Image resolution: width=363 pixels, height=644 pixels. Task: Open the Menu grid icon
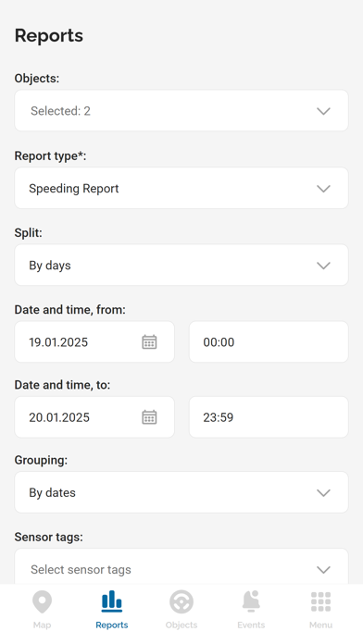pyautogui.click(x=320, y=601)
